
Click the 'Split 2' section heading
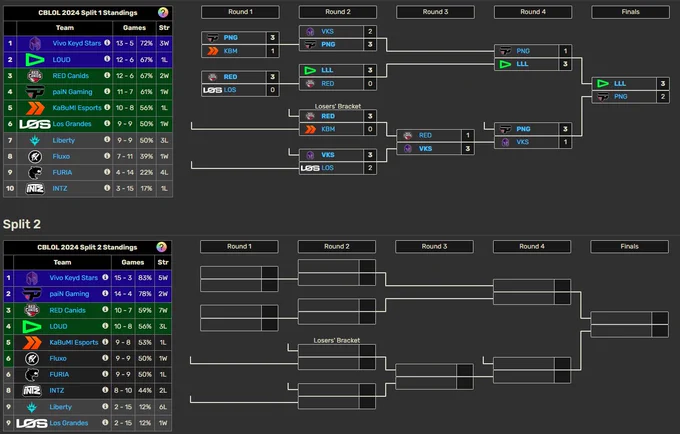[x=22, y=224]
